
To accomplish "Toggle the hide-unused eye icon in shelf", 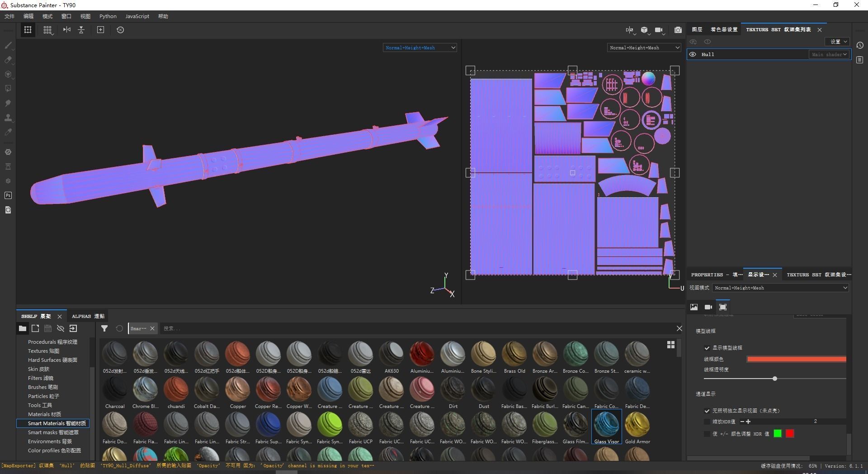I will (x=61, y=328).
